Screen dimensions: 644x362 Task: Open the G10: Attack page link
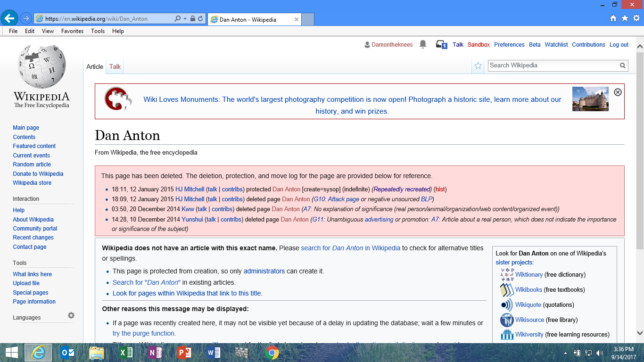pyautogui.click(x=336, y=199)
